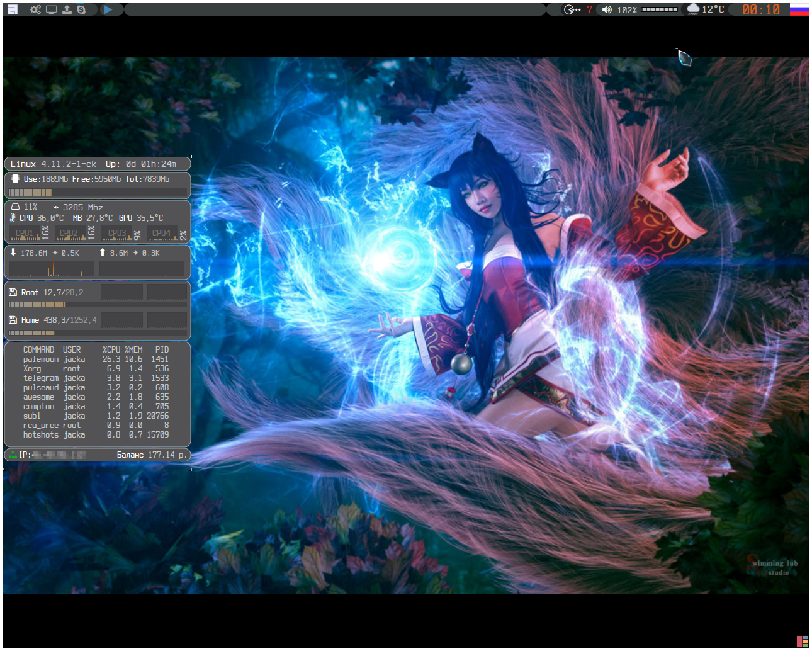Click the Tot:7839Mb memory value
This screenshot has width=812, height=651.
tap(147, 179)
